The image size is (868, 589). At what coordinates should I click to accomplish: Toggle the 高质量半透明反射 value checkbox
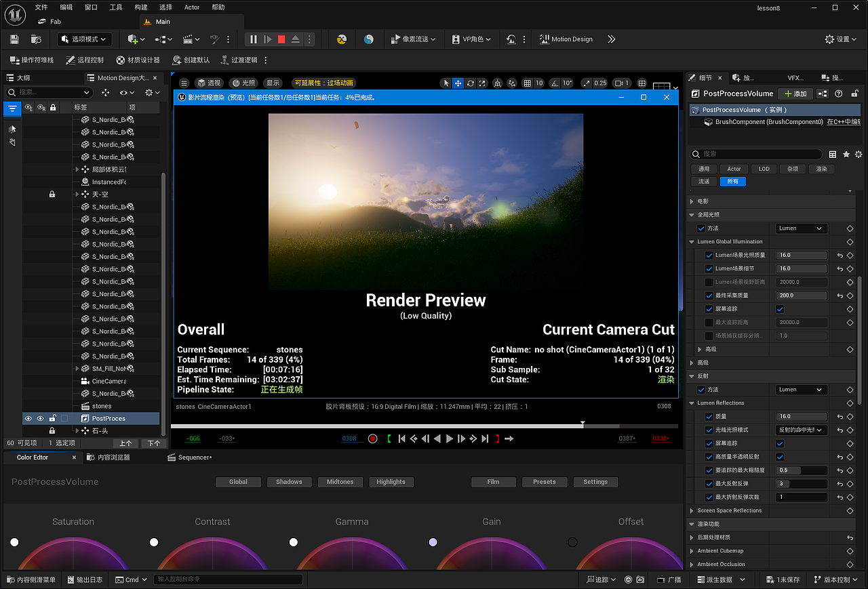(x=780, y=457)
